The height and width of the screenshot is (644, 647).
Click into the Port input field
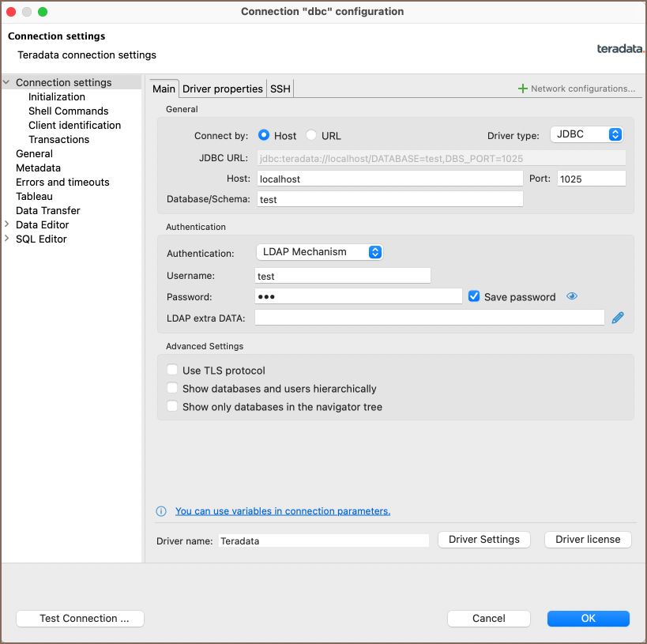click(x=591, y=179)
